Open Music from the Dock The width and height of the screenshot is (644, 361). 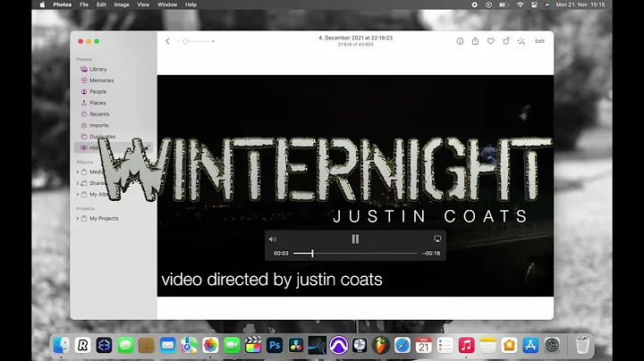466,345
